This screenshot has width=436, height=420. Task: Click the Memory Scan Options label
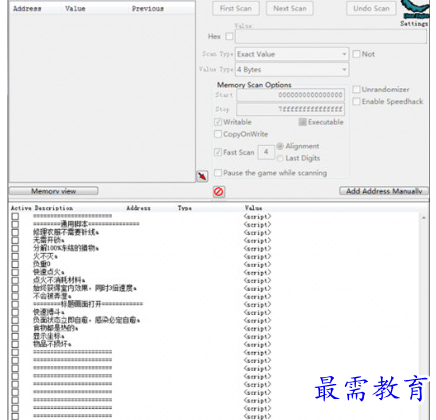pos(254,85)
